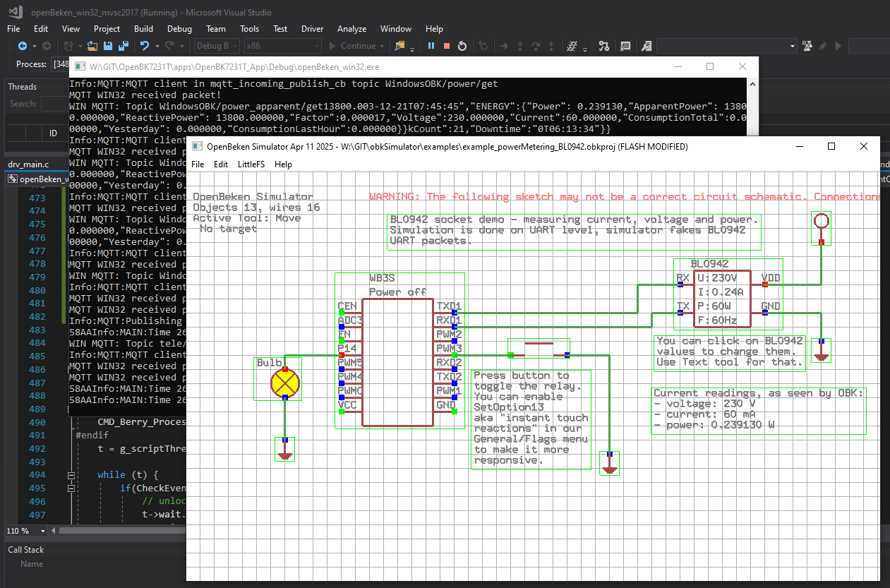Viewport: 890px width, 588px height.
Task: Open the simulator Help menu
Action: coord(283,164)
